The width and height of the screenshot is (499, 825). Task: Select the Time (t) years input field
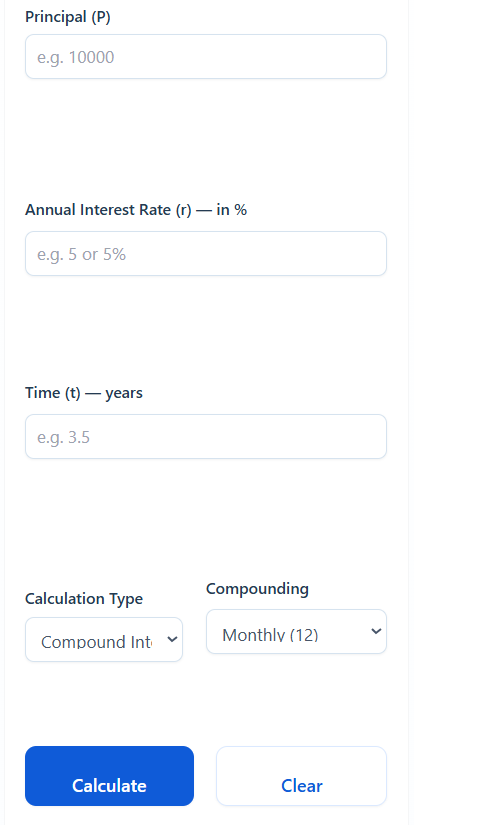click(x=206, y=437)
